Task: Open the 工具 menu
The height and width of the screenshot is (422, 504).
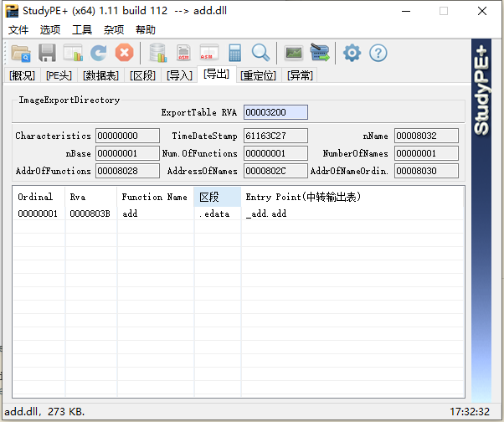Action: 82,30
